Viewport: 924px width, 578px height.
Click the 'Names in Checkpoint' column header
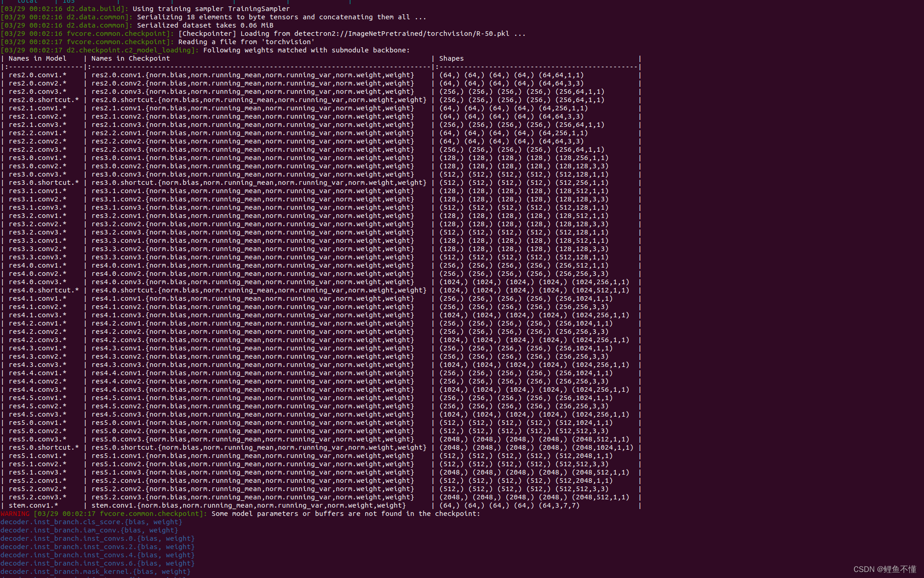click(x=131, y=58)
